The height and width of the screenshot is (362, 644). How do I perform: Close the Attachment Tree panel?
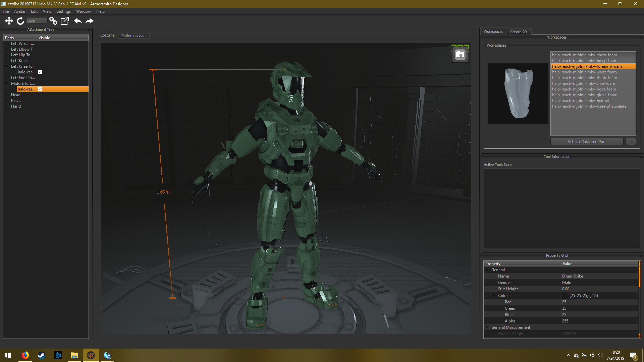click(x=89, y=29)
